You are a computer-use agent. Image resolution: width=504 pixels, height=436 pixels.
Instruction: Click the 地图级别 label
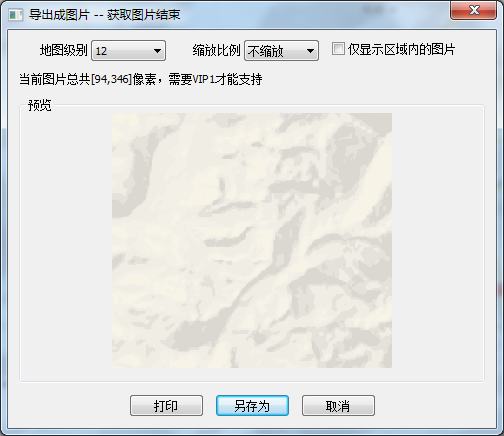[x=63, y=50]
